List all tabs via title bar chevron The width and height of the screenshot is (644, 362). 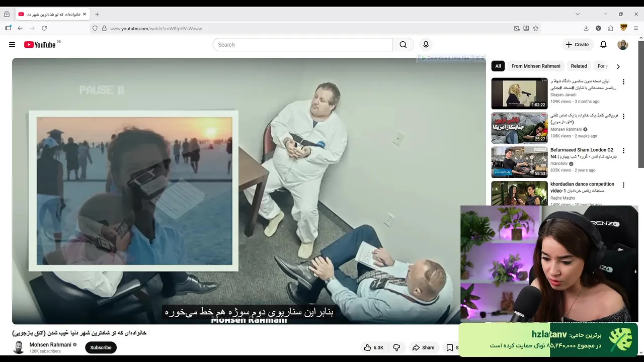coord(578,14)
